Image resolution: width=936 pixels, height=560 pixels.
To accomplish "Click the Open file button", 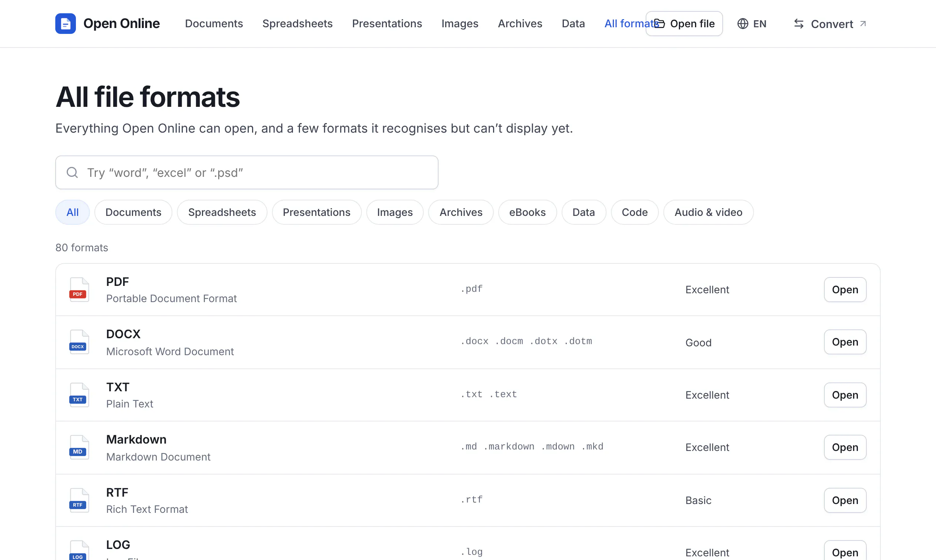I will [x=684, y=24].
